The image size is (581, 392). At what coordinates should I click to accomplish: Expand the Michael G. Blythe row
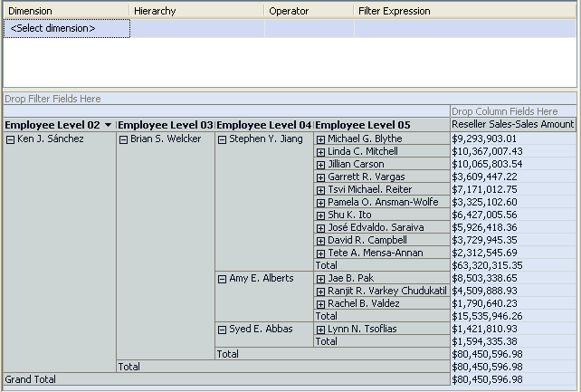click(321, 139)
